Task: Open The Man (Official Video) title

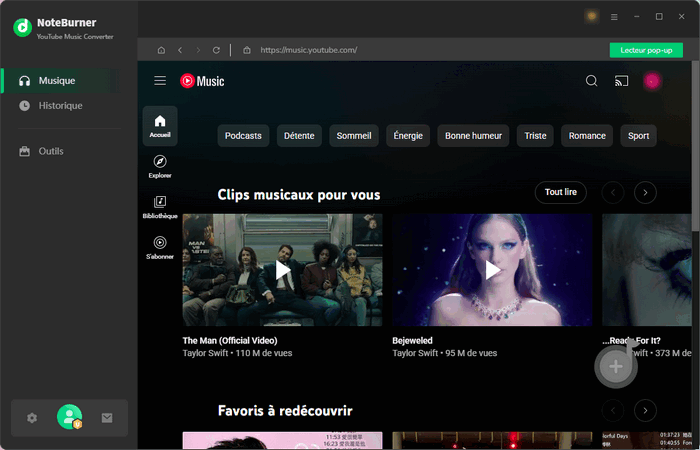Action: point(230,341)
